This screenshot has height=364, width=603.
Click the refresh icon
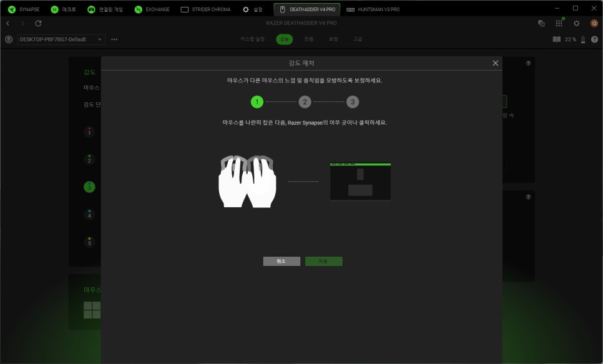(38, 24)
